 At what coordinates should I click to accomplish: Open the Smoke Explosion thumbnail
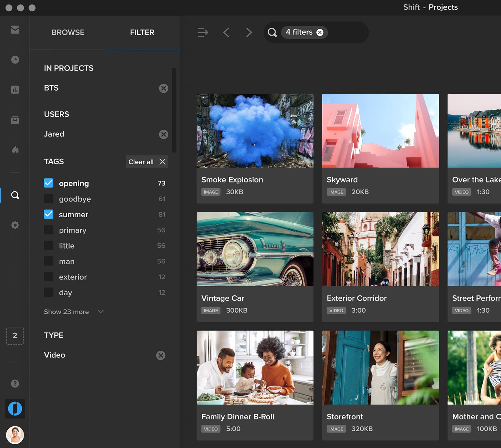point(255,130)
